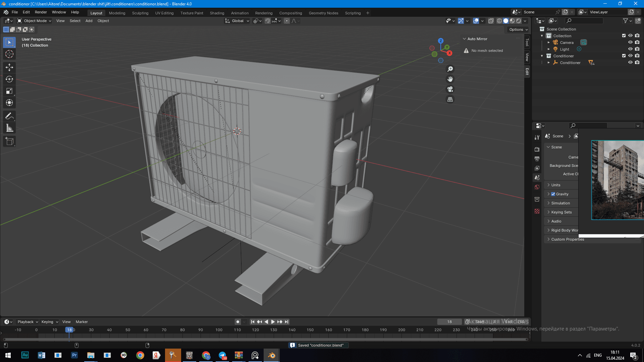Open the Global transform orientation dropdown
The height and width of the screenshot is (362, 644).
click(x=237, y=21)
